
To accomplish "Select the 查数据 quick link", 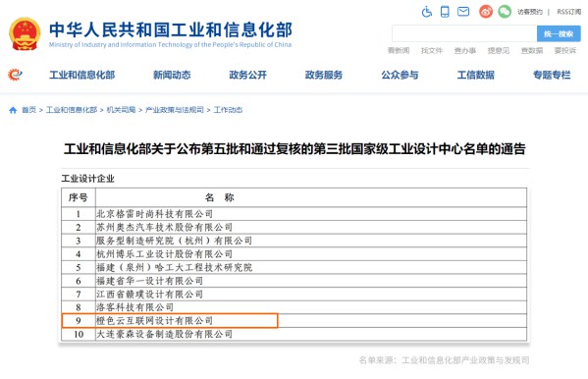I will 532,50.
